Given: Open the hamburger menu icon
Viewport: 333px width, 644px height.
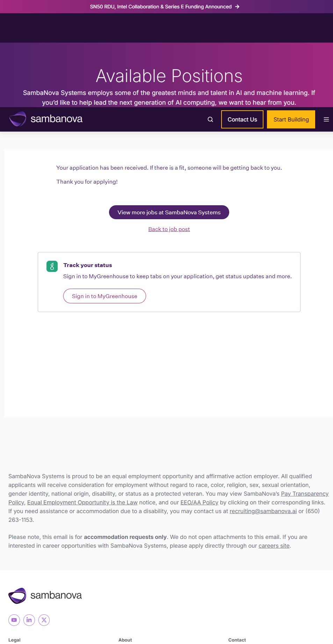Looking at the screenshot, I should coord(326,119).
